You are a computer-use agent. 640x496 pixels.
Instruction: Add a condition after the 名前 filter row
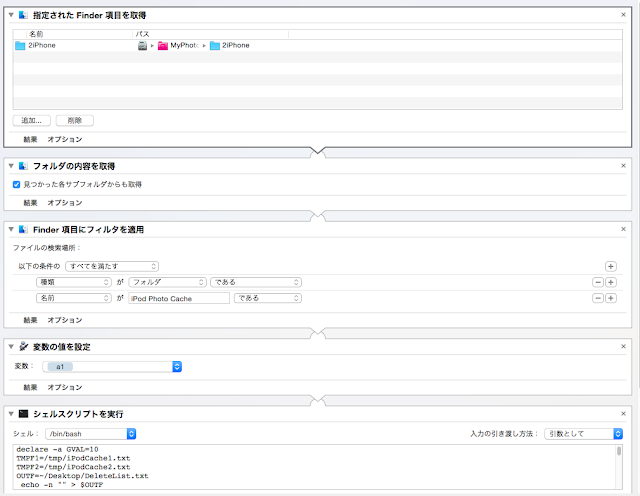click(x=610, y=298)
